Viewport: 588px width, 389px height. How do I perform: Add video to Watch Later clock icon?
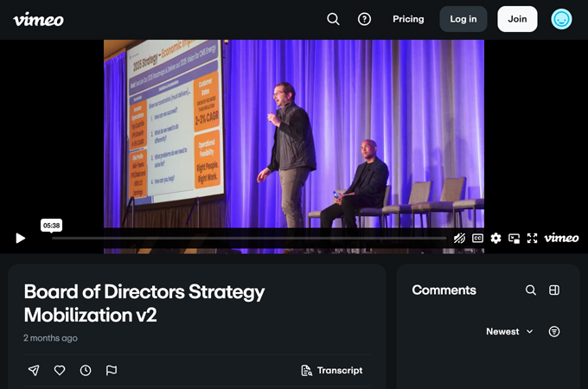click(86, 370)
